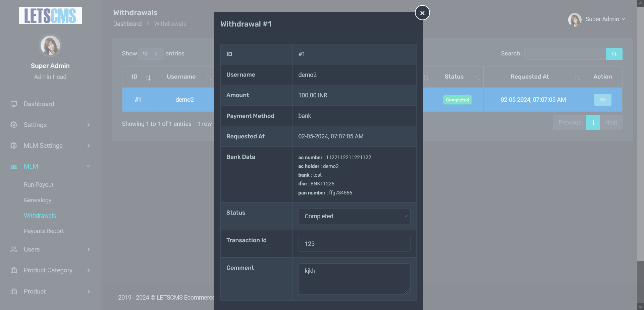Image resolution: width=644 pixels, height=310 pixels.
Task: Click the Settings gear icon
Action: point(14,125)
